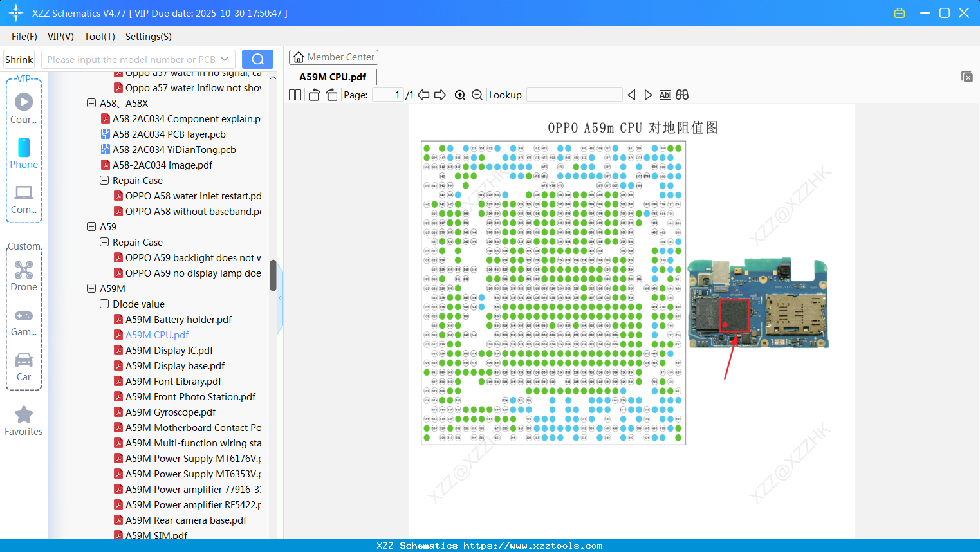The height and width of the screenshot is (552, 980).
Task: Open the Car sidebar category
Action: click(24, 366)
